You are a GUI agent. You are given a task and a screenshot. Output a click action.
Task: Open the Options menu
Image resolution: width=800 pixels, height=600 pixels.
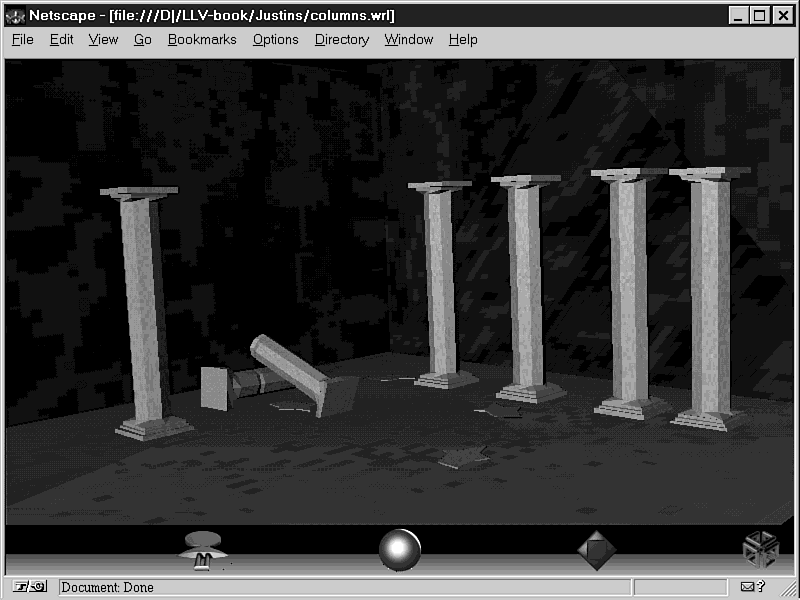click(x=275, y=40)
